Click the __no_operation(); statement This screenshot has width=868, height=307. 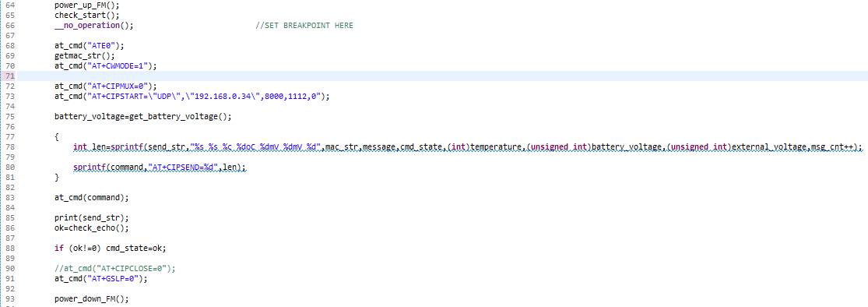94,26
